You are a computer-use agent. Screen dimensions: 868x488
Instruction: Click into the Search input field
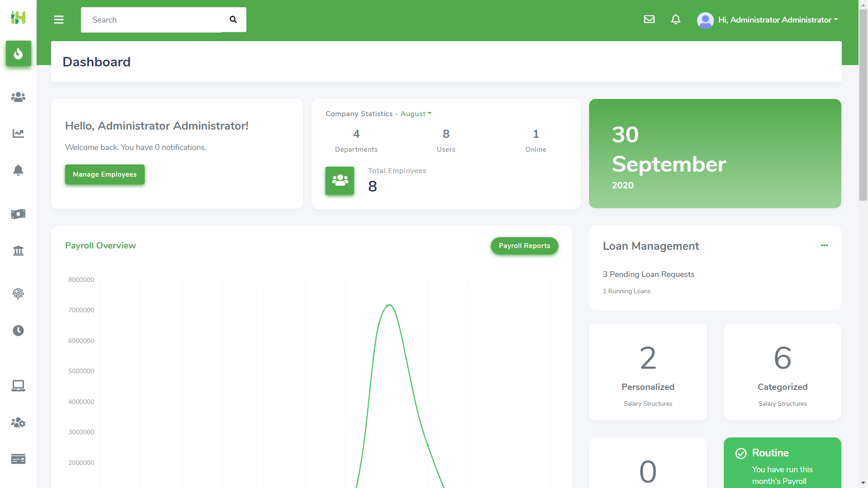click(151, 20)
